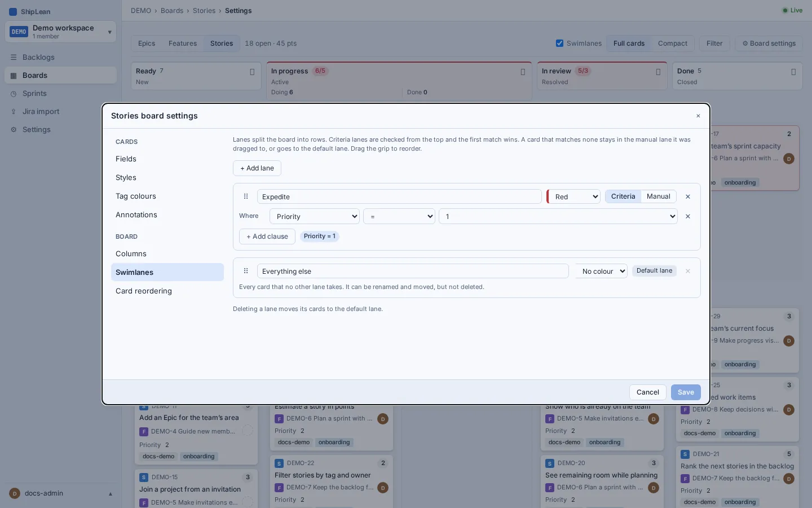Click the Everything else lane drag grip
The image size is (812, 508).
coord(246,271)
